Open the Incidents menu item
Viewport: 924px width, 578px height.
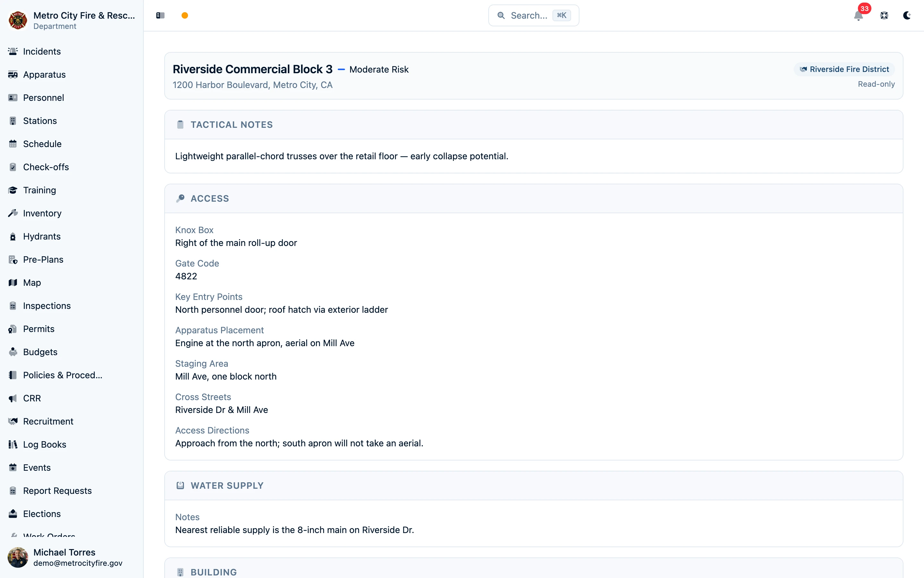point(72,51)
